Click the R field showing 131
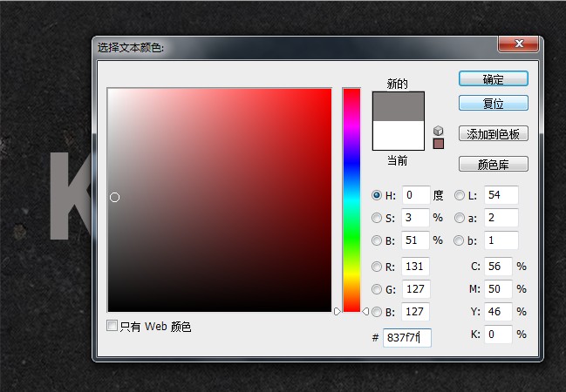Viewport: 566px width, 392px height. coord(415,267)
